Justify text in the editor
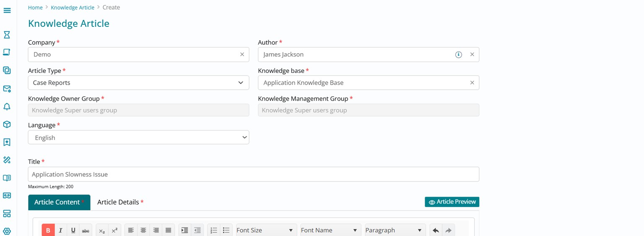Viewport: 644px width, 236px height. pyautogui.click(x=169, y=230)
